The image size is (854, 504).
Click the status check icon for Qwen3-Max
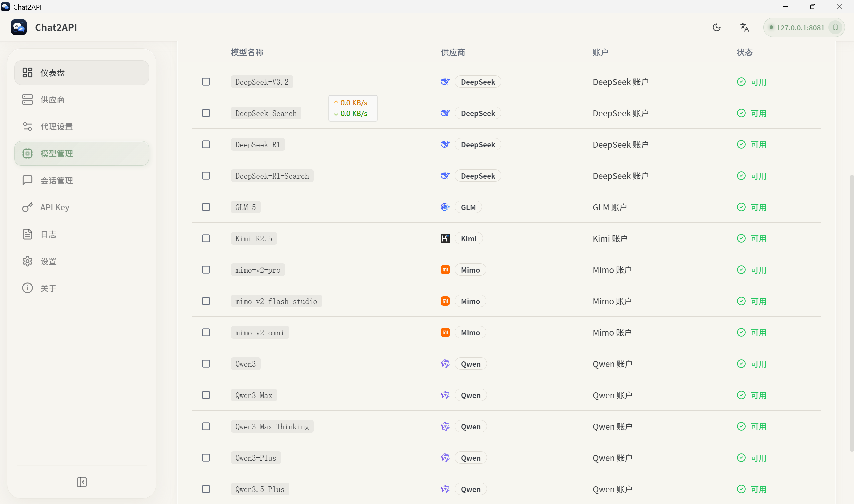pyautogui.click(x=741, y=395)
